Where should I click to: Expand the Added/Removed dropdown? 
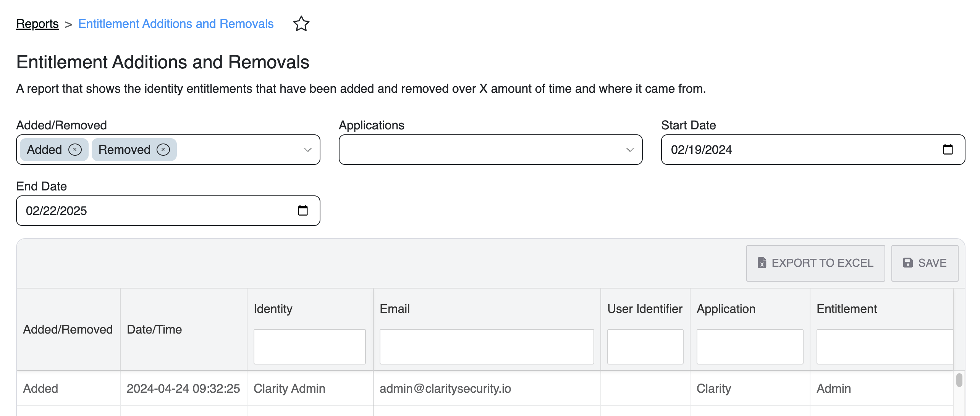click(307, 150)
